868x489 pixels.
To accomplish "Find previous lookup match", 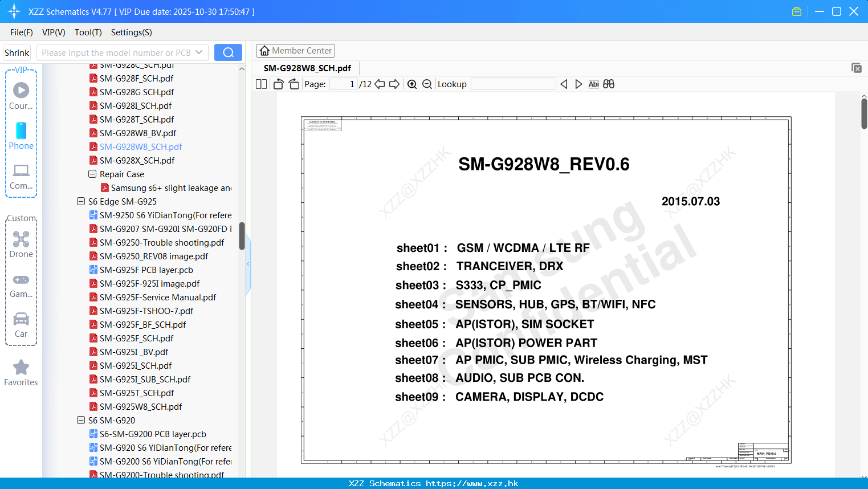I will (x=564, y=84).
